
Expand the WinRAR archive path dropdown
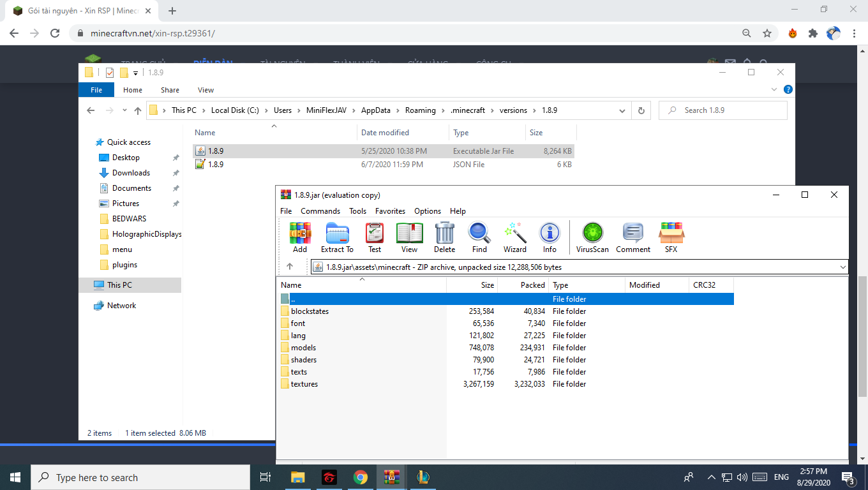tap(842, 267)
